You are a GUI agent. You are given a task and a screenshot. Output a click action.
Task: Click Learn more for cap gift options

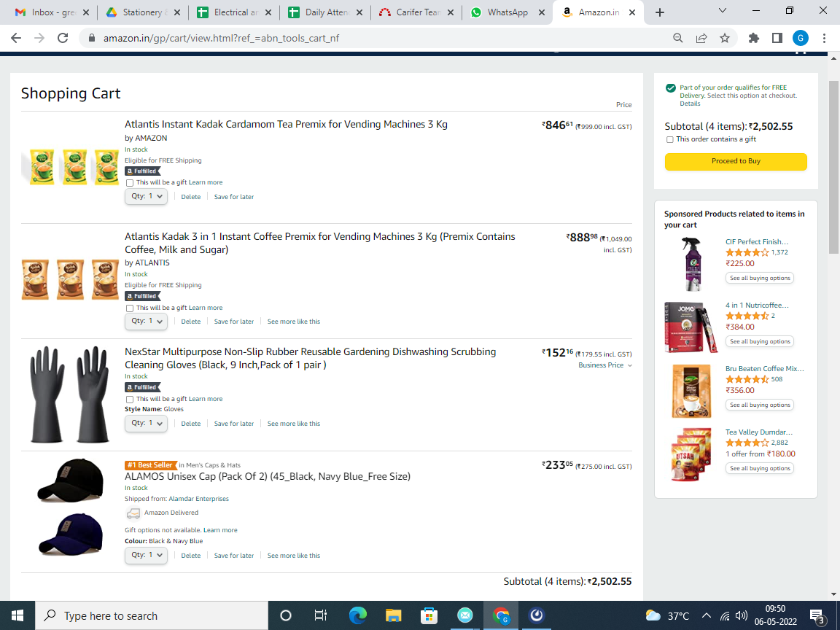(220, 530)
